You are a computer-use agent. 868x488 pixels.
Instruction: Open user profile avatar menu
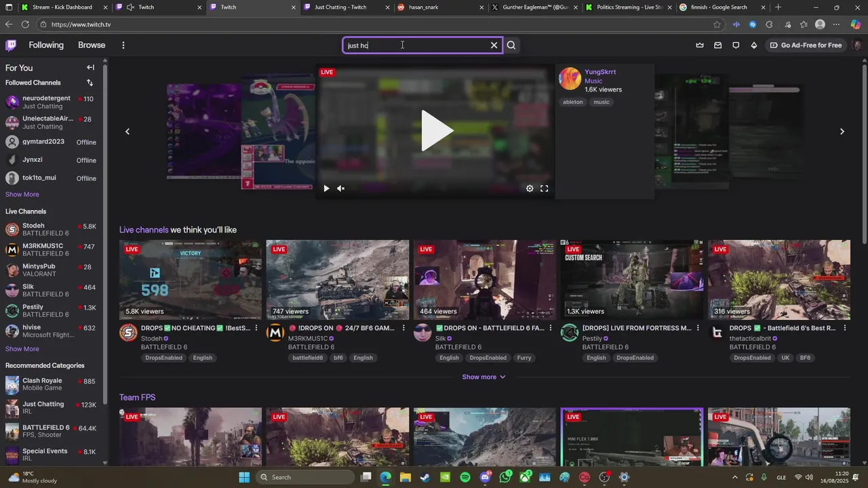[x=857, y=45]
